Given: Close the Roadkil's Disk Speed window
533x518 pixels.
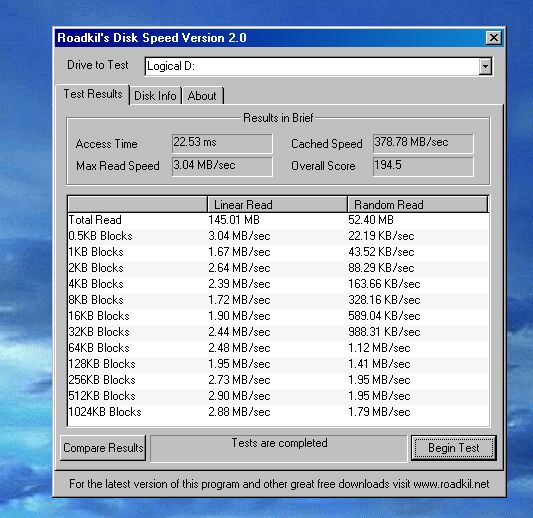Looking at the screenshot, I should pos(493,37).
